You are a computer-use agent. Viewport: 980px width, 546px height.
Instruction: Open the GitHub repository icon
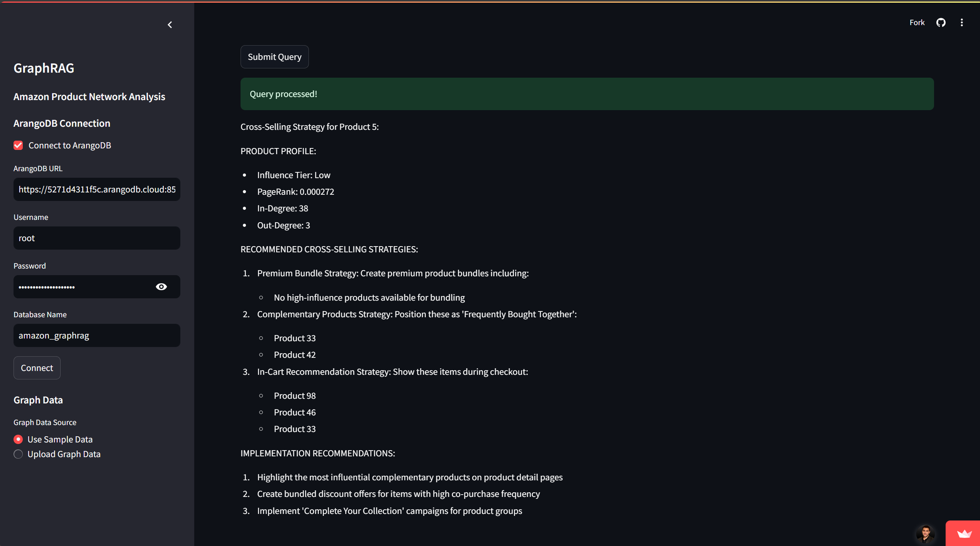941,22
